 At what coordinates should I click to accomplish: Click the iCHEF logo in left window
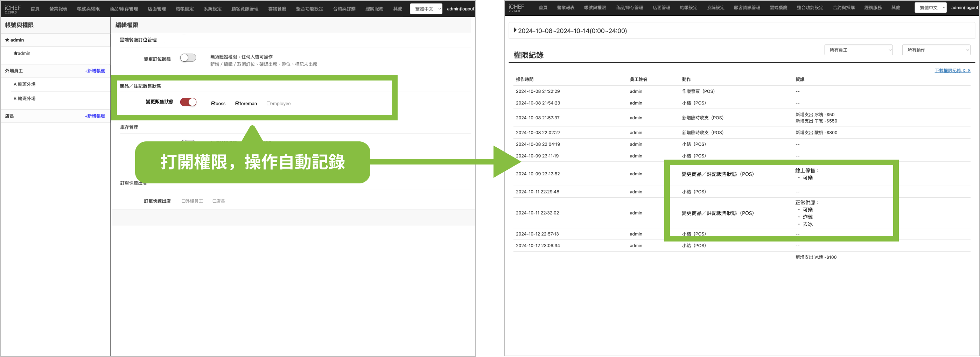13,8
